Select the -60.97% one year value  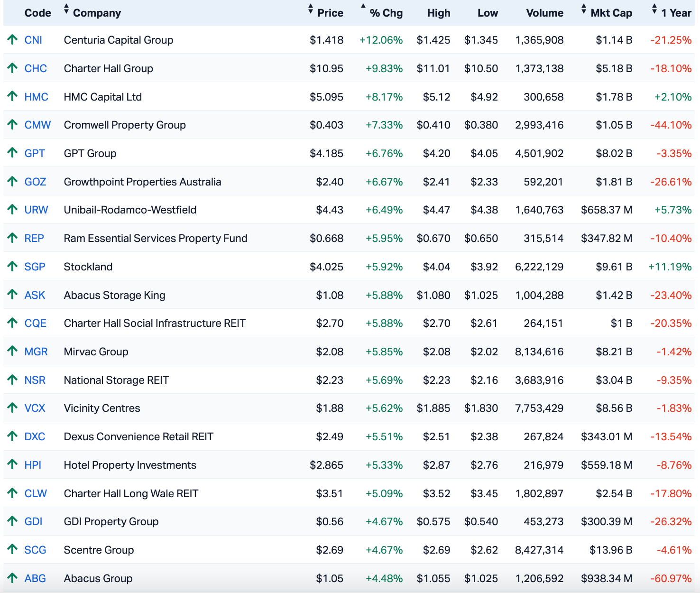[x=671, y=578]
